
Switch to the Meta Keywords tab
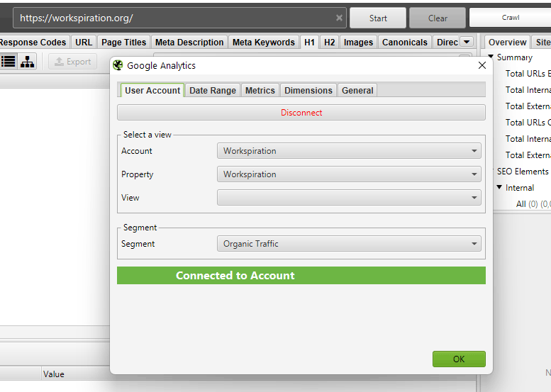point(264,42)
